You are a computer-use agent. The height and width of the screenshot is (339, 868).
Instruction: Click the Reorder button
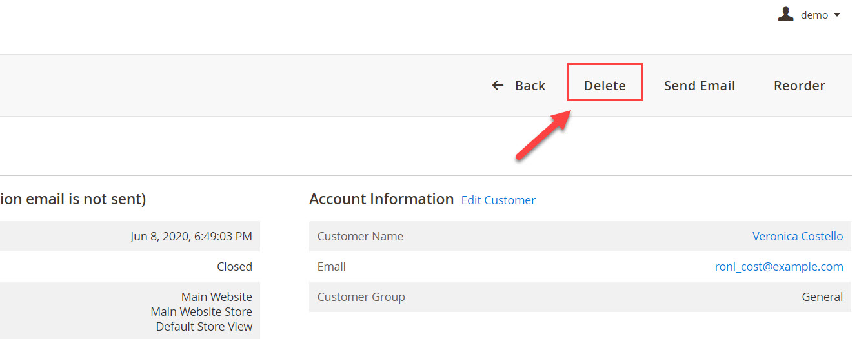coord(799,85)
